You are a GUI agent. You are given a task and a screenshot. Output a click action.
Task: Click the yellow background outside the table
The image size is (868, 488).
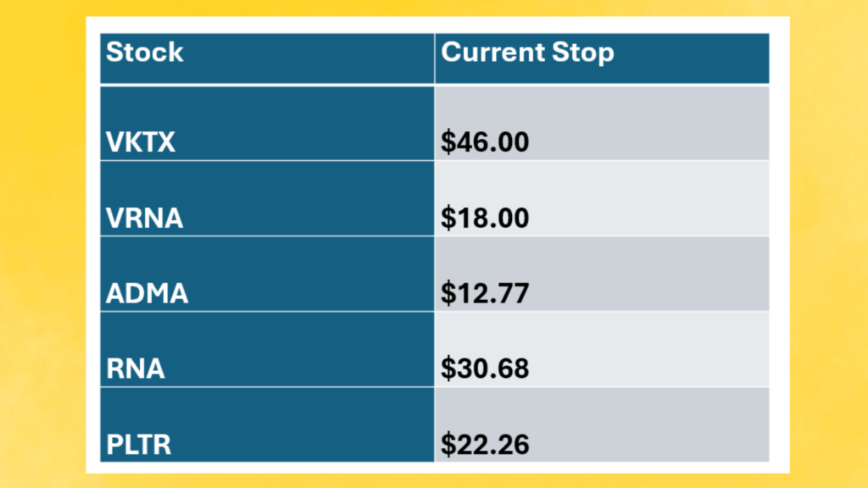click(42, 254)
